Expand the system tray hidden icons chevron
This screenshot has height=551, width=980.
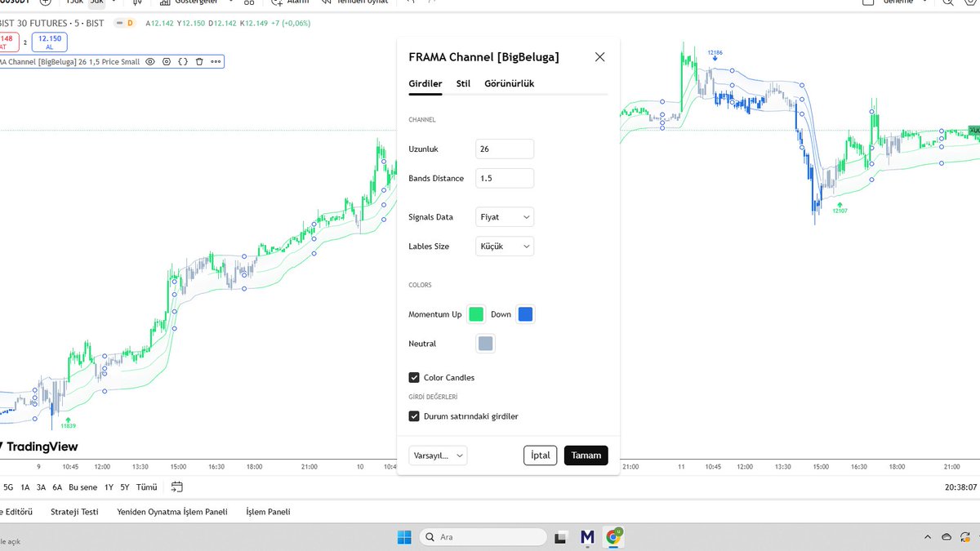pos(929,536)
